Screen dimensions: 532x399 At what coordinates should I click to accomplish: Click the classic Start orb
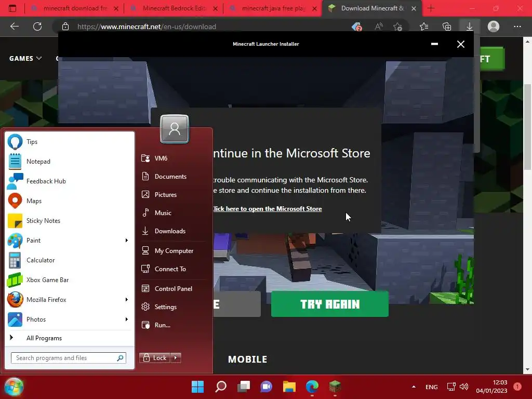14,387
